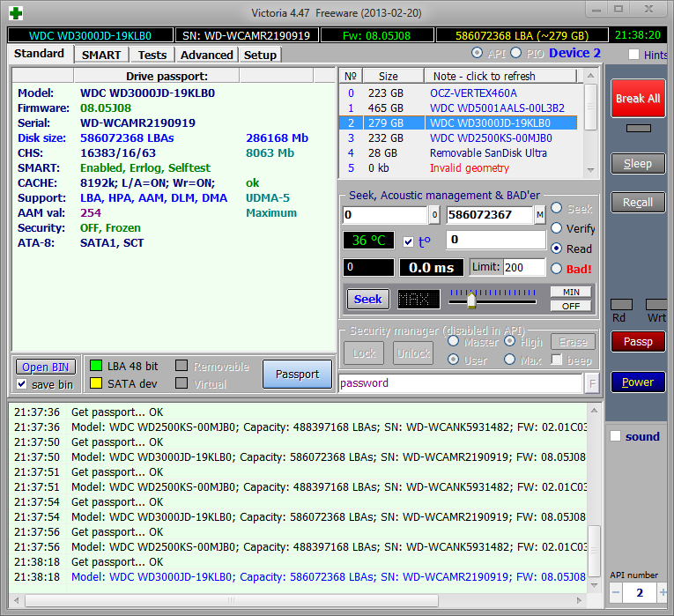674x616 pixels.
Task: Click the Open BIN button
Action: [47, 367]
